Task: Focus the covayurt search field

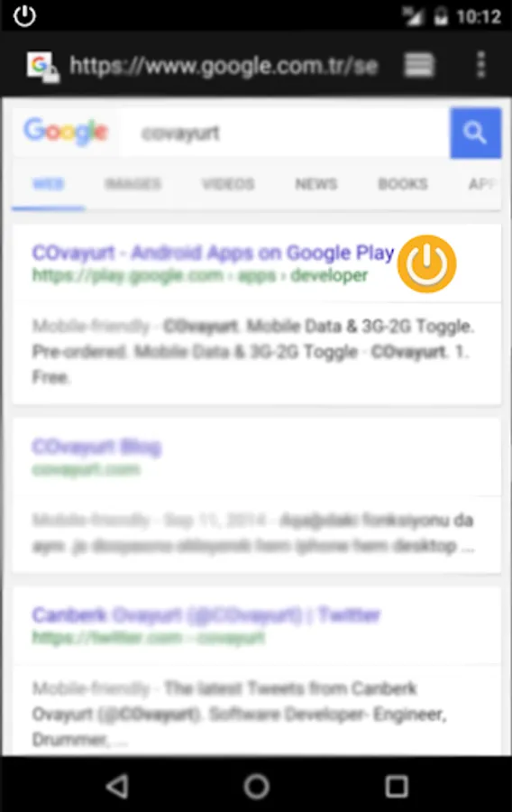Action: (285, 134)
